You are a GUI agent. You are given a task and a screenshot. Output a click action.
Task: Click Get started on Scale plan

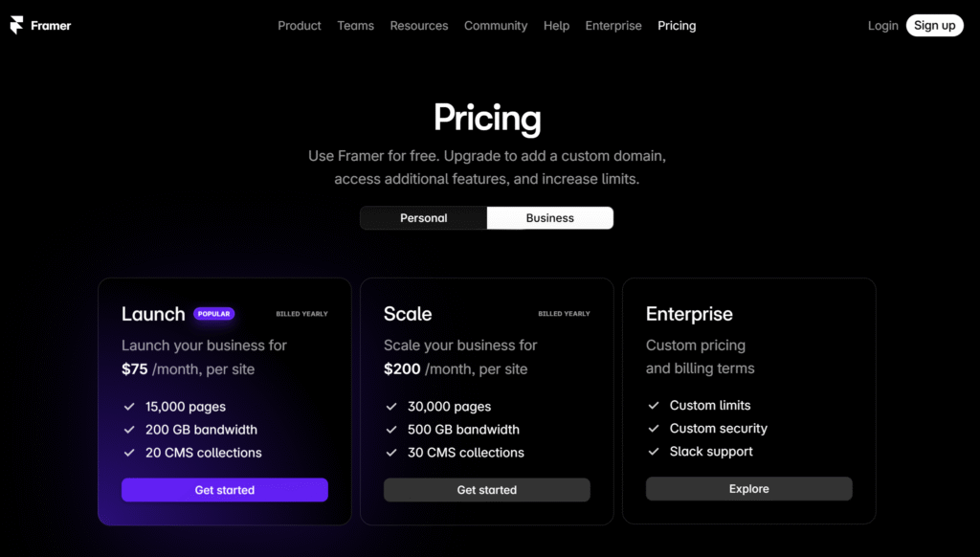point(487,490)
